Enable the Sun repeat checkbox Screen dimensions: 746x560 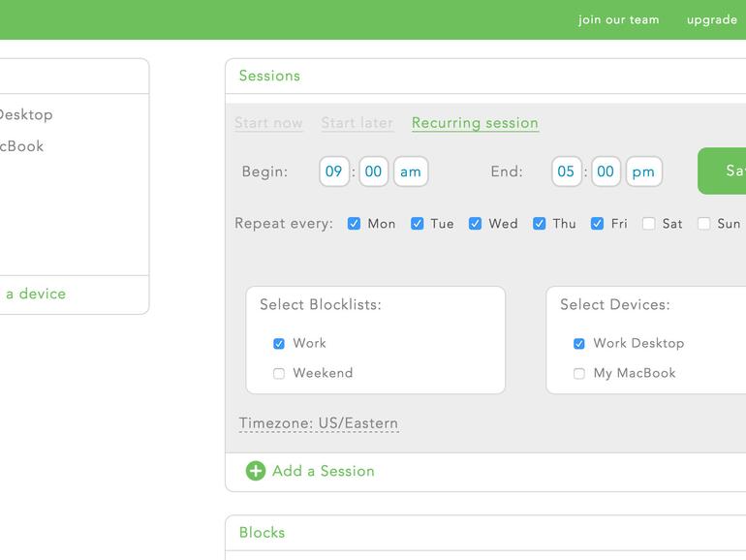pyautogui.click(x=704, y=224)
